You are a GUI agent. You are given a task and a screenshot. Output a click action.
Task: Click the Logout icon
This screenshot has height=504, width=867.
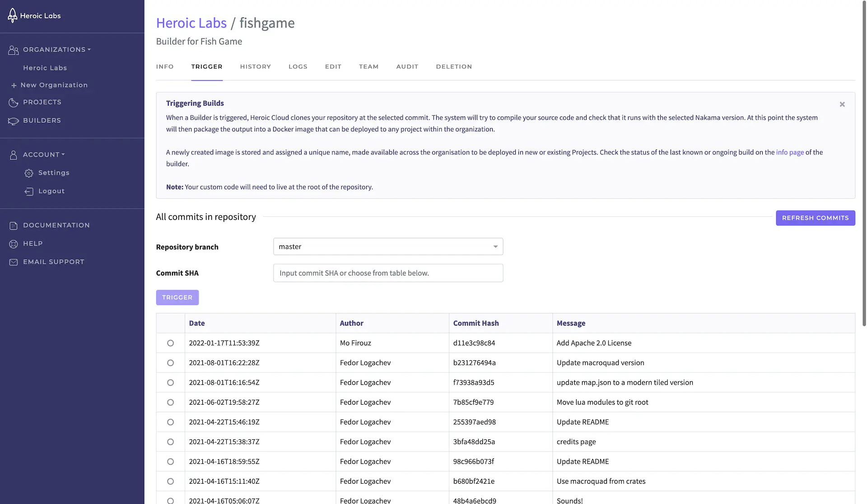pyautogui.click(x=28, y=191)
